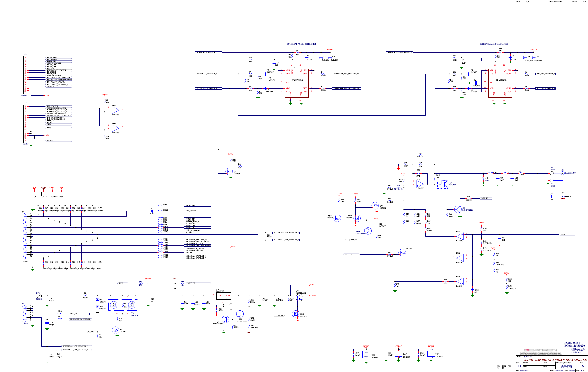Viewport: 588px width, 372px height.
Task: Select the RS232_RXD port after FB4
Action: (x=198, y=206)
